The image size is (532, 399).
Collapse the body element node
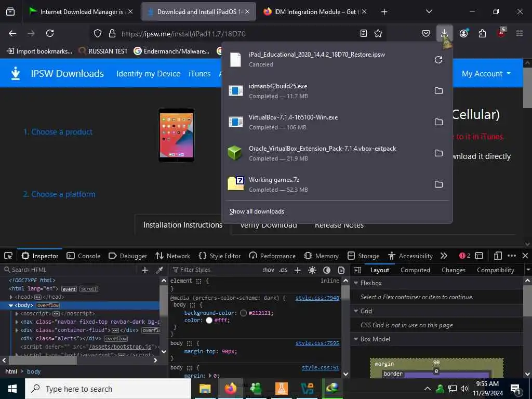click(x=11, y=305)
